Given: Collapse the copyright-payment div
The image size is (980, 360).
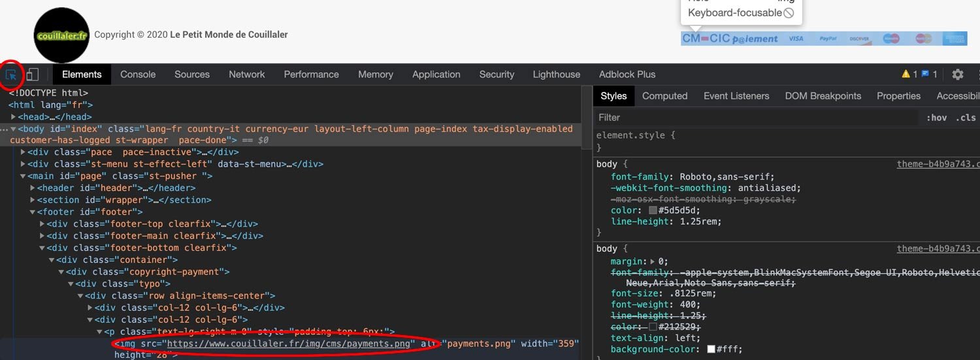Looking at the screenshot, I should click(61, 272).
